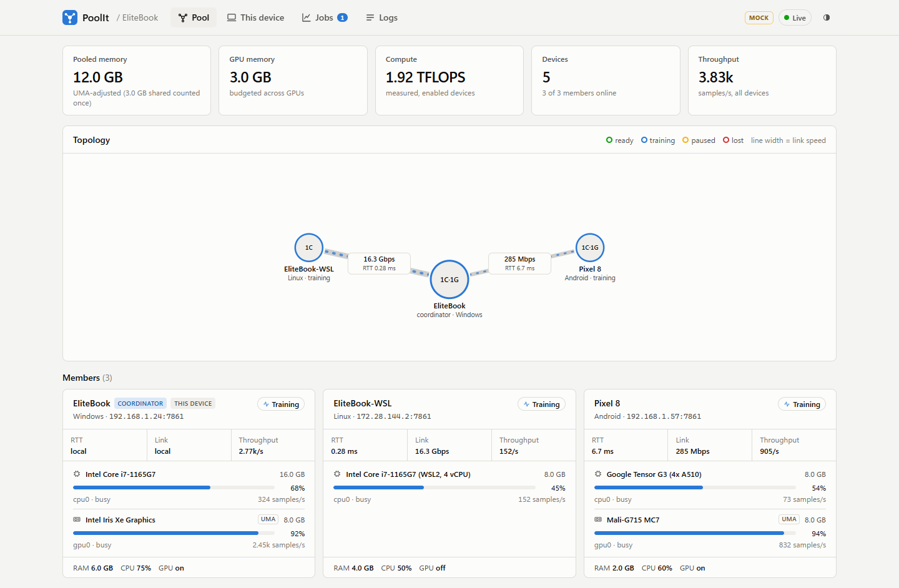The height and width of the screenshot is (588, 899).
Task: Click the COORDINATOR badge
Action: point(140,404)
